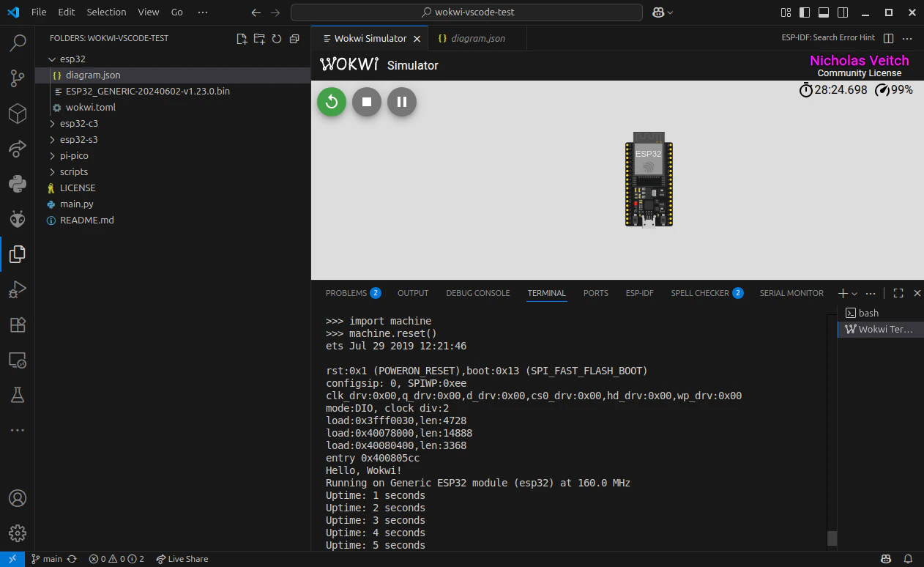Toggle the secondary sidebar visibility
The image size is (924, 567).
(842, 12)
